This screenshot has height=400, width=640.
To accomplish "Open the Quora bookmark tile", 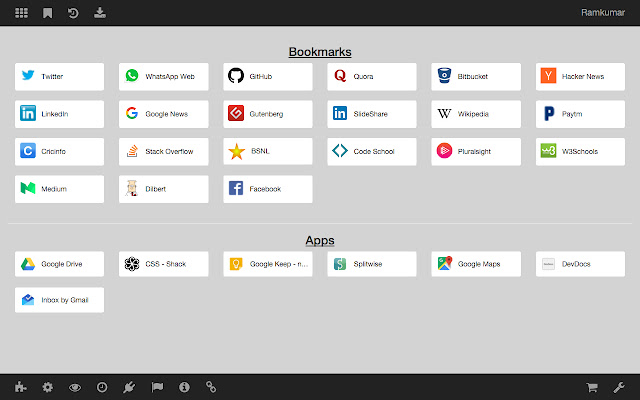I will pos(372,77).
